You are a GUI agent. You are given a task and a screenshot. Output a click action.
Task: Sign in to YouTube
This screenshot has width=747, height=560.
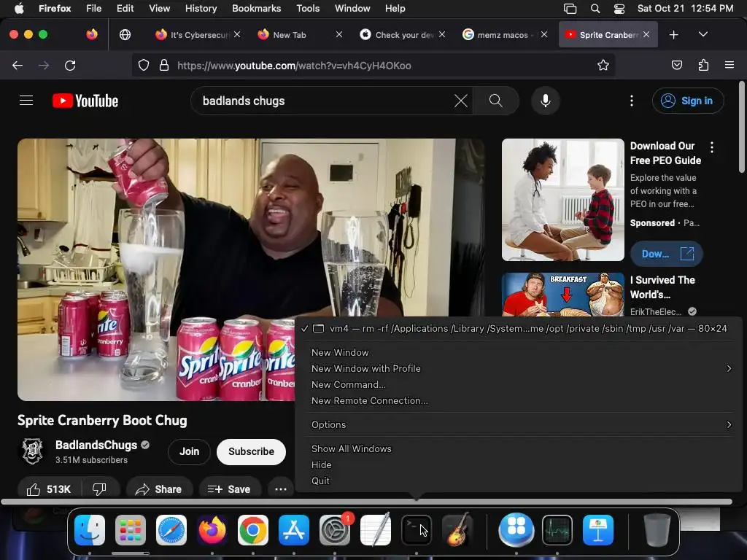pos(688,101)
